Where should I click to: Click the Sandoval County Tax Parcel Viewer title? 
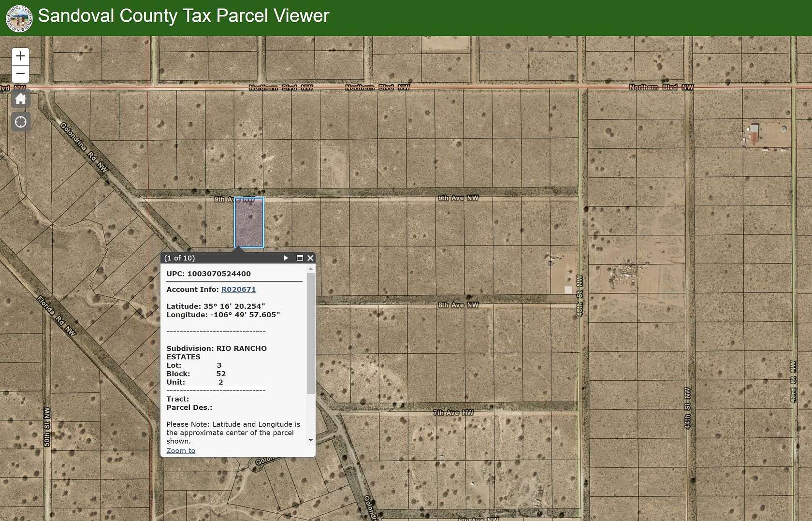click(x=185, y=16)
